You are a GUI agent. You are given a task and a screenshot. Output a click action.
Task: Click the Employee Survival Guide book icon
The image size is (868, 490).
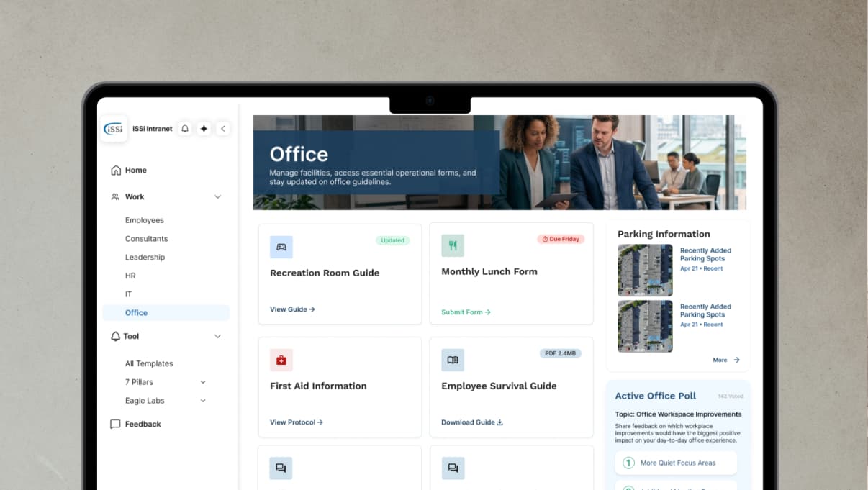tap(453, 360)
